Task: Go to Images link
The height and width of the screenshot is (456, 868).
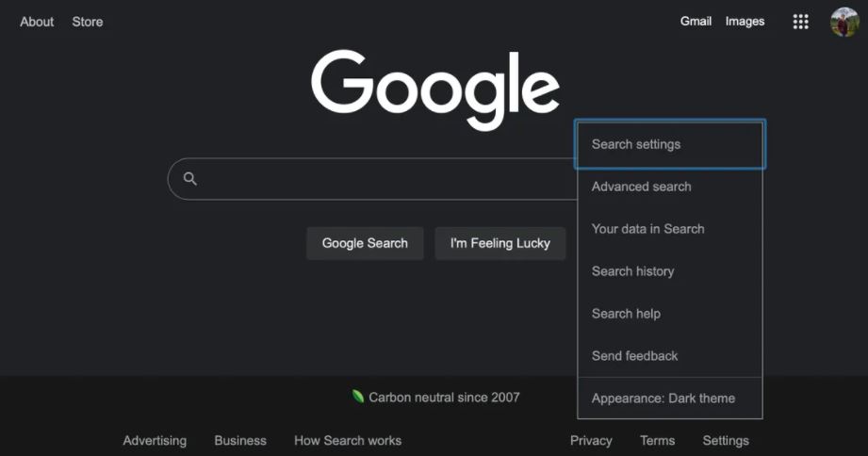Action: (745, 22)
